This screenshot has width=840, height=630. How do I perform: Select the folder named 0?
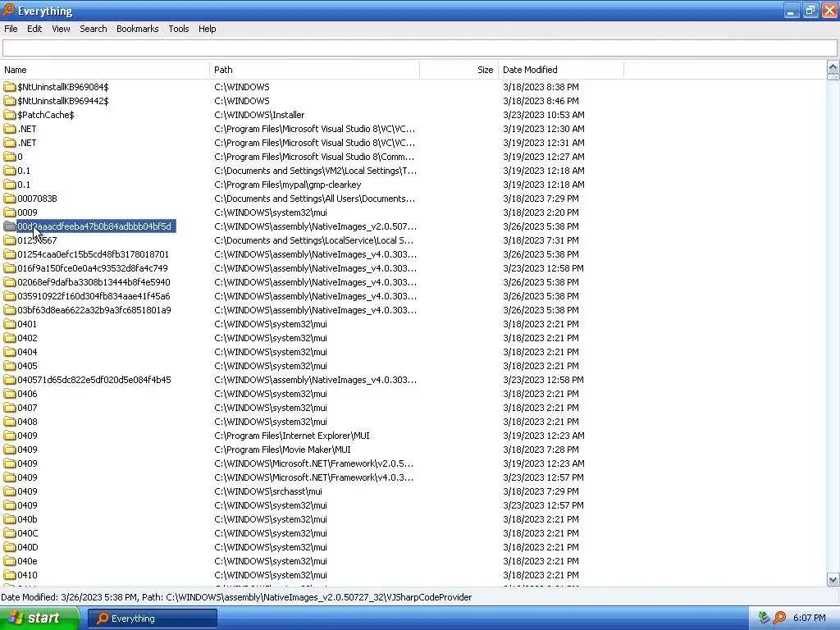click(x=20, y=157)
